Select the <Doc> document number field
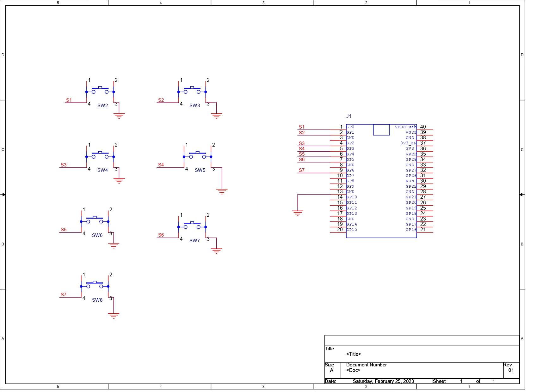 click(x=353, y=370)
